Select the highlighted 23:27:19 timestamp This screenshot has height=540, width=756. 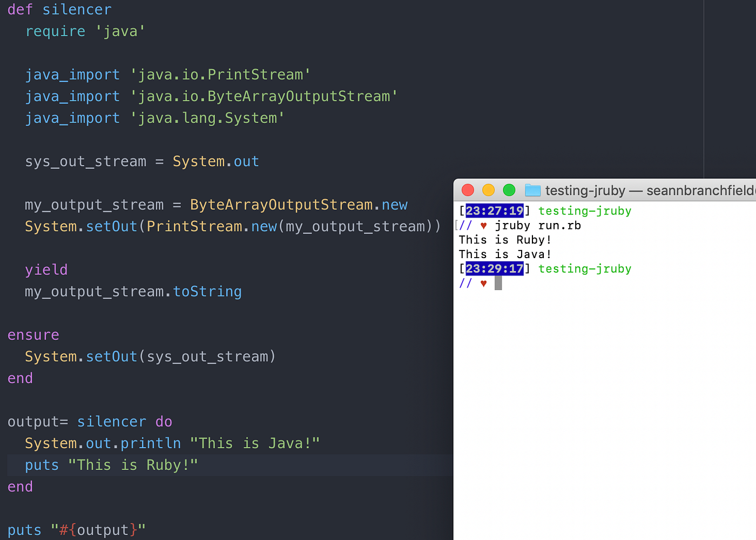click(x=494, y=211)
